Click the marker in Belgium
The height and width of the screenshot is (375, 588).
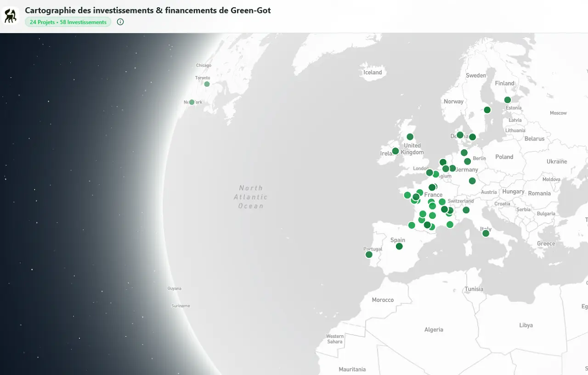pyautogui.click(x=435, y=173)
